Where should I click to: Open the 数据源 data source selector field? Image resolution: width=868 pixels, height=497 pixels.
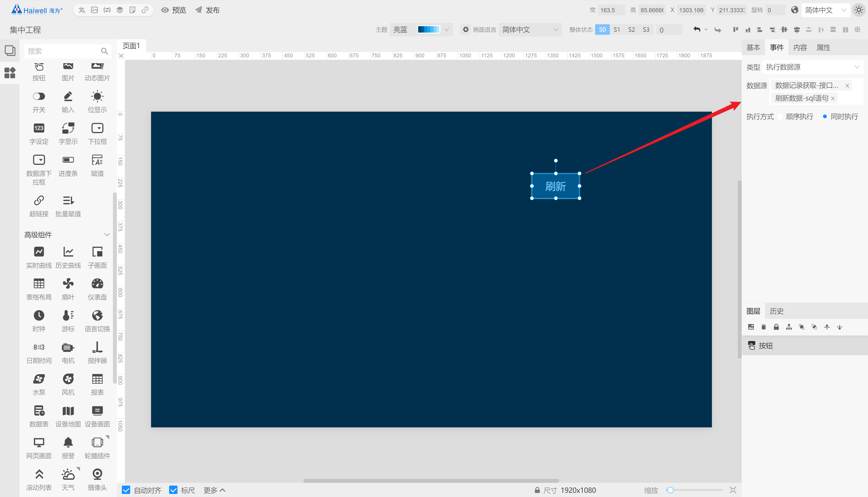[816, 92]
